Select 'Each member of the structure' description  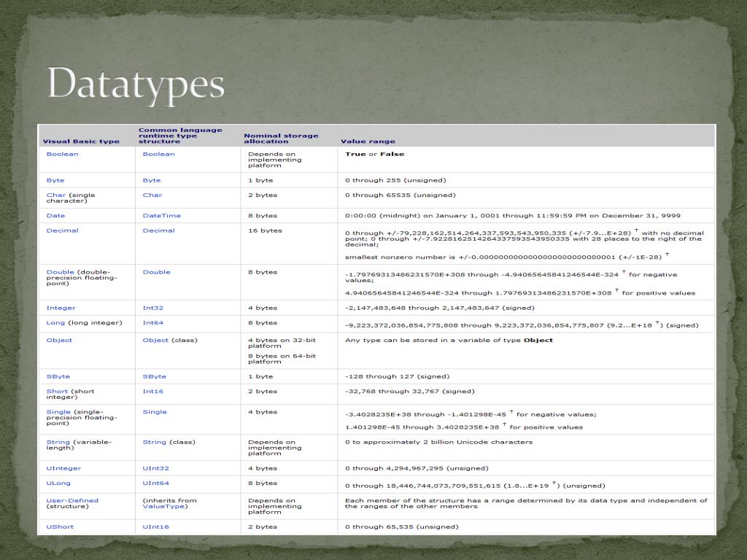click(527, 503)
